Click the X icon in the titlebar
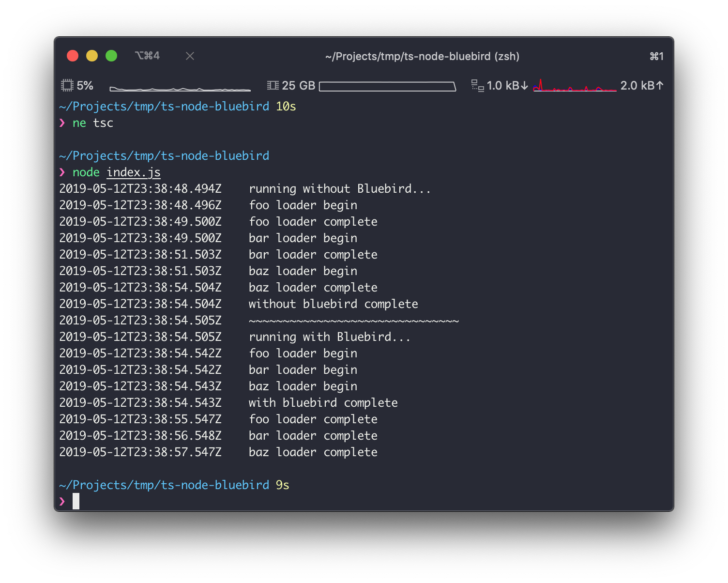Image resolution: width=728 pixels, height=583 pixels. pos(189,56)
